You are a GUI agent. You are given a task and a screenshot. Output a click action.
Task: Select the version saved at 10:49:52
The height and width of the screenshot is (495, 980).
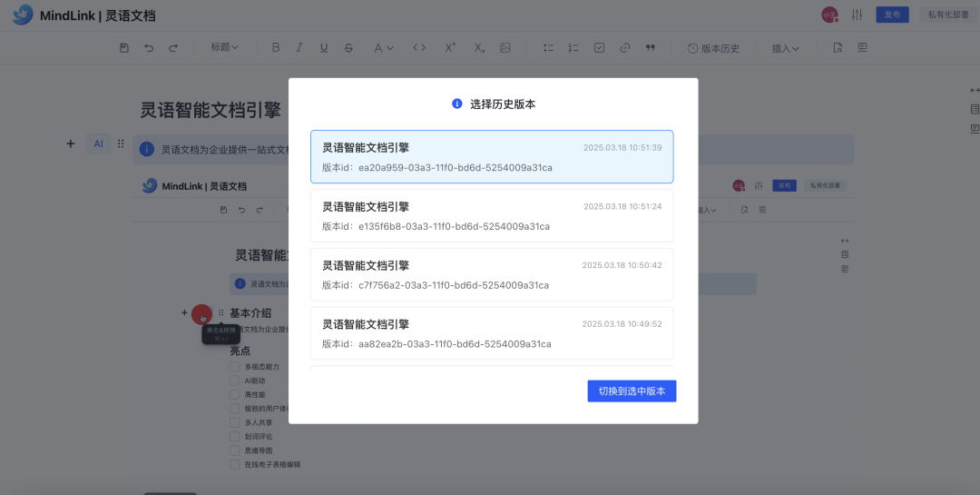pyautogui.click(x=492, y=333)
